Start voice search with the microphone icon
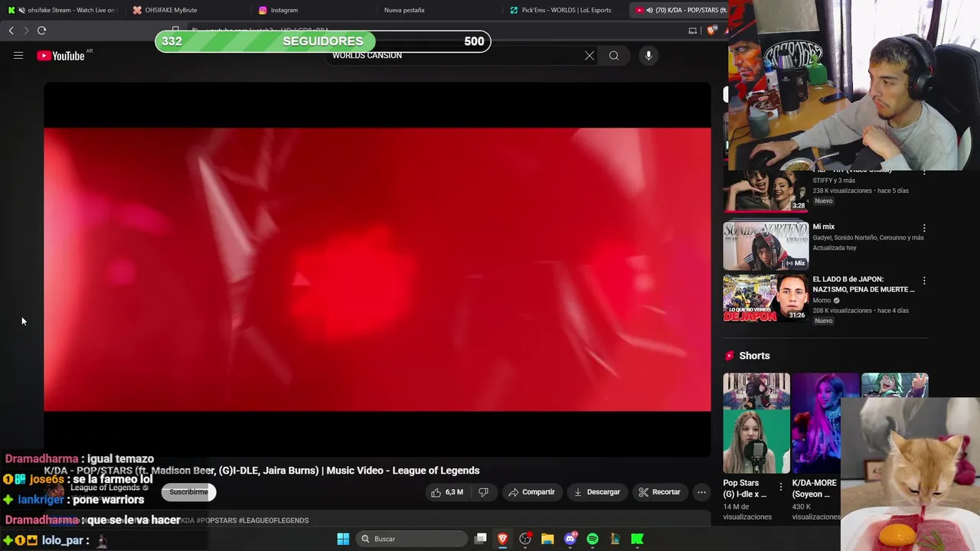This screenshot has width=980, height=551. [x=648, y=55]
